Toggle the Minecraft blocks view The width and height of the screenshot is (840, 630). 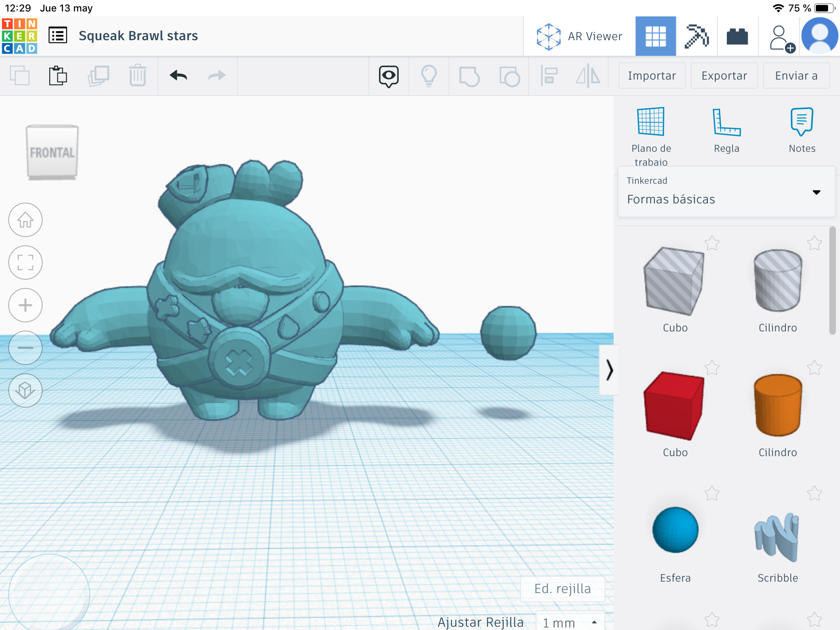pos(697,36)
